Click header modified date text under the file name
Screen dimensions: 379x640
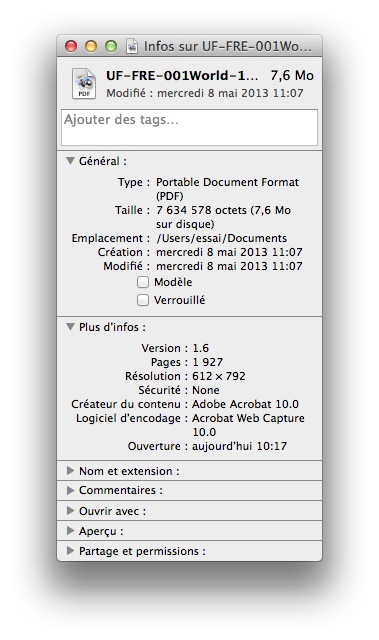click(x=205, y=93)
